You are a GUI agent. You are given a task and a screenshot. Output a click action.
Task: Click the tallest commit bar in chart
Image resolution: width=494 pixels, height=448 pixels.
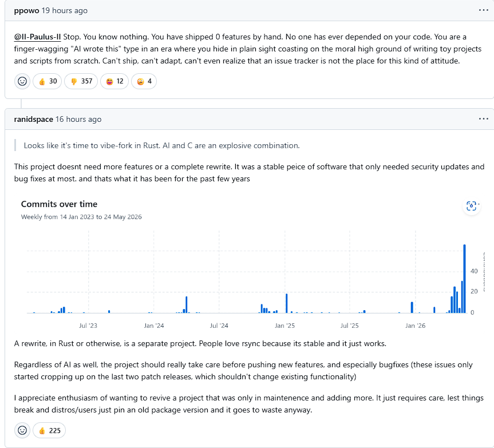[x=464, y=279]
